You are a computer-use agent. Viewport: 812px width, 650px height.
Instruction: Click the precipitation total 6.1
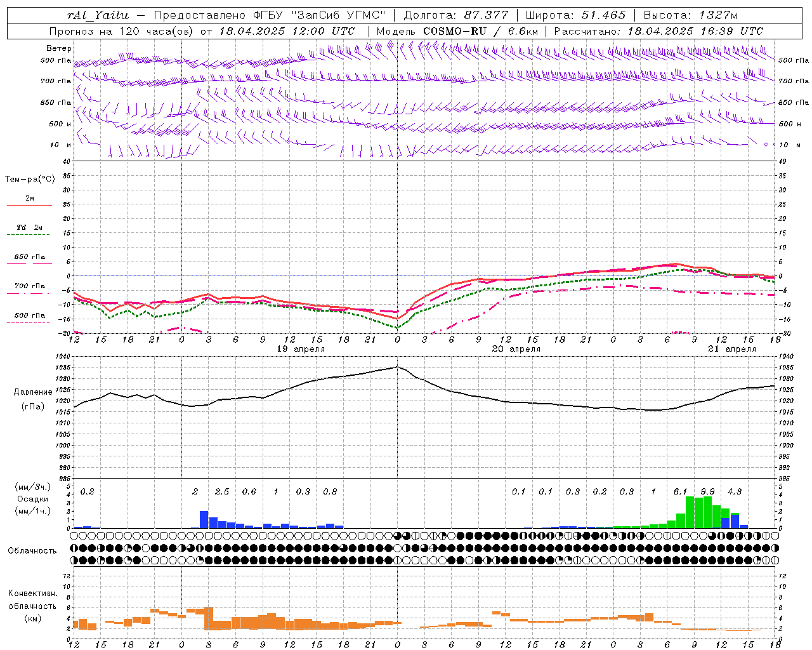click(x=680, y=491)
